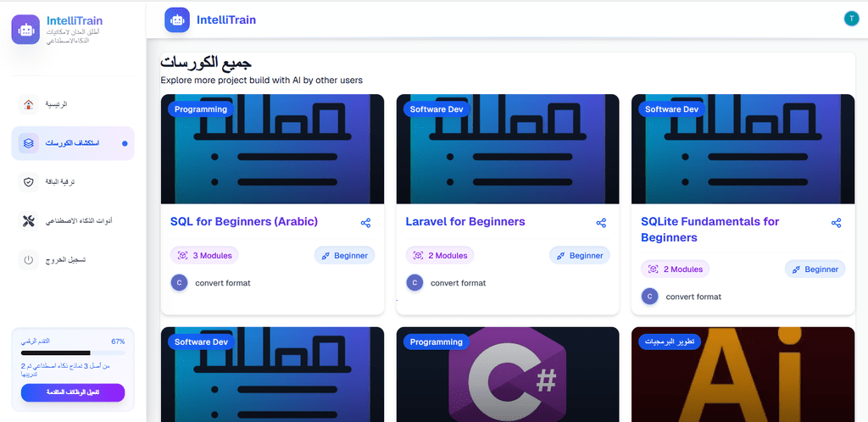The height and width of the screenshot is (422, 868).
Task: Click the shield icon for upgrade plan
Action: click(x=29, y=182)
